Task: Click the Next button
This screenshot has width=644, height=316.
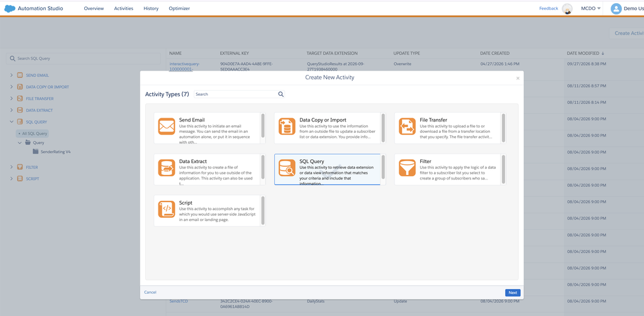Action: [513, 293]
